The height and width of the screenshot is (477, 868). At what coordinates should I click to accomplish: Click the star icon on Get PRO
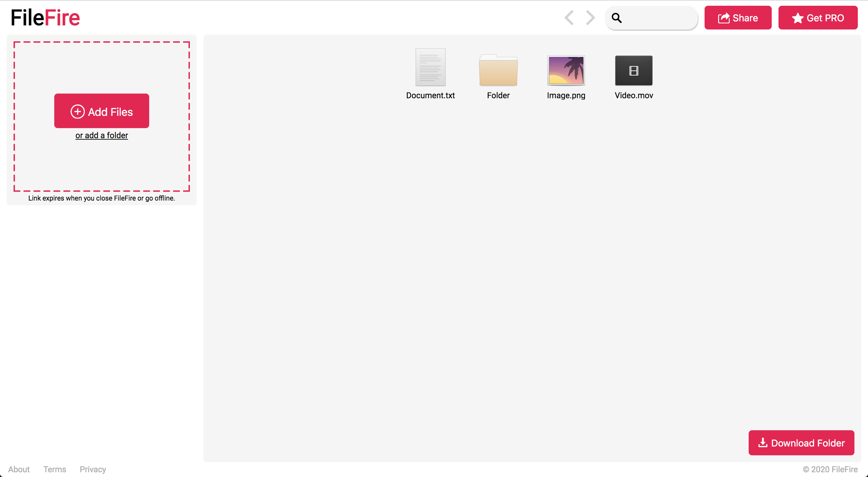pos(798,18)
